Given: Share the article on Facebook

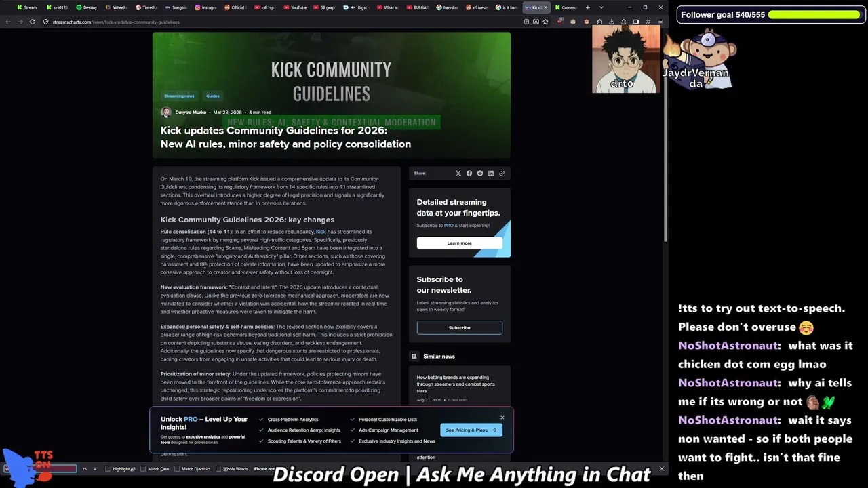Looking at the screenshot, I should tap(469, 174).
